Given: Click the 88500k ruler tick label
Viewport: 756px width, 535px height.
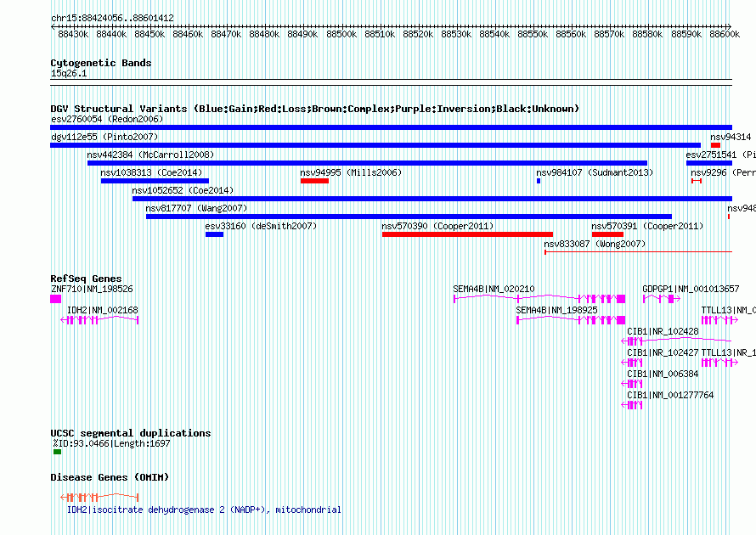Looking at the screenshot, I should coord(341,34).
